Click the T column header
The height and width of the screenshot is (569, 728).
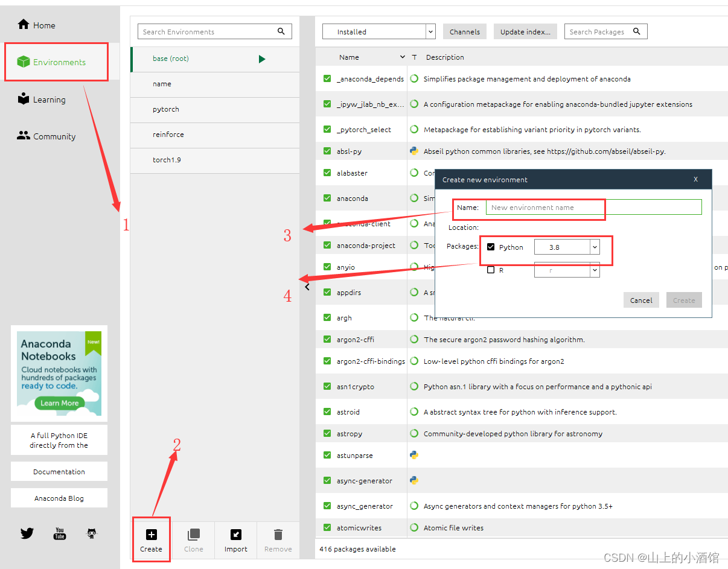click(x=415, y=57)
